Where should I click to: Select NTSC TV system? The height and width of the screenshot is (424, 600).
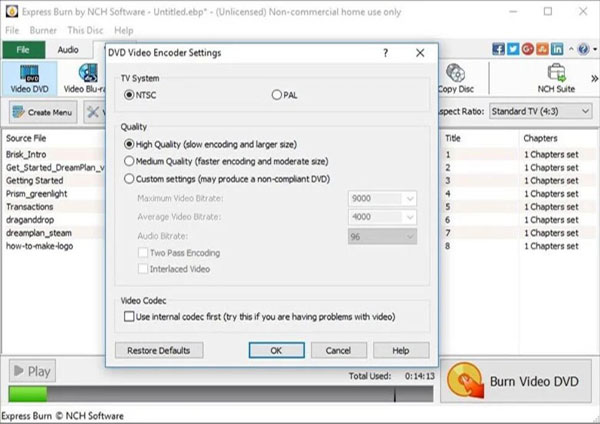tap(140, 95)
